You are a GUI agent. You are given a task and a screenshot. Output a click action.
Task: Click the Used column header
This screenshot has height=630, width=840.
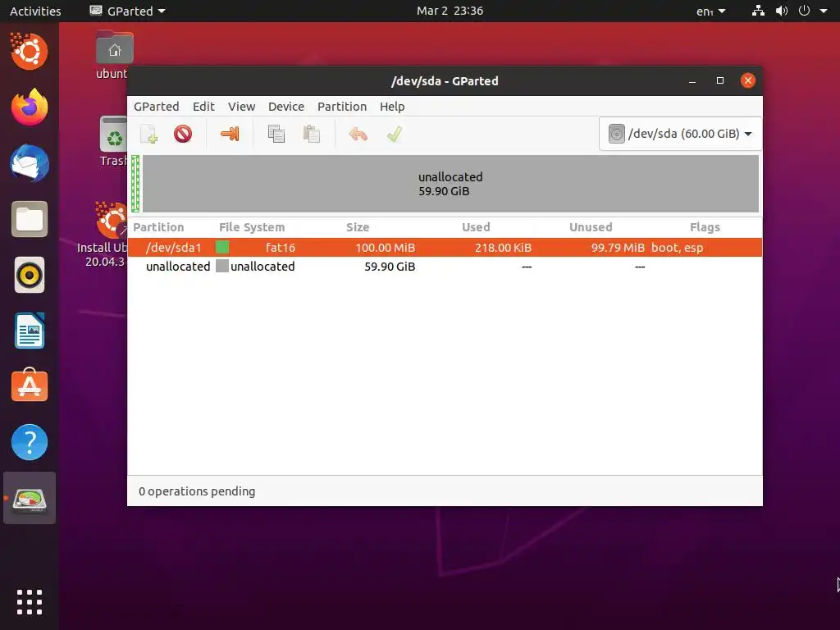pos(476,227)
